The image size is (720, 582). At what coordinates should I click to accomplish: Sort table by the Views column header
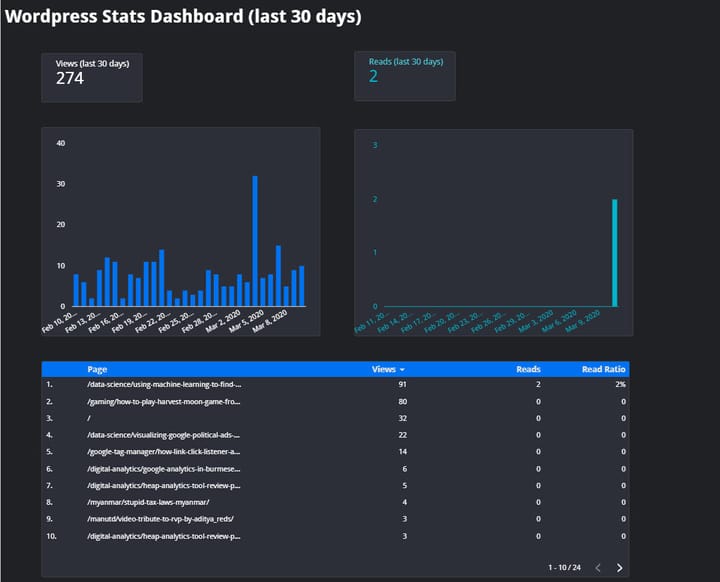coord(383,369)
